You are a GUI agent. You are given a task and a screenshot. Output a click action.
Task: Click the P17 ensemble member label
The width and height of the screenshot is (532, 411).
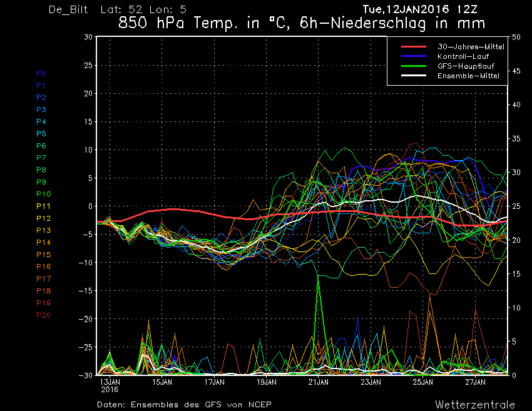click(43, 279)
